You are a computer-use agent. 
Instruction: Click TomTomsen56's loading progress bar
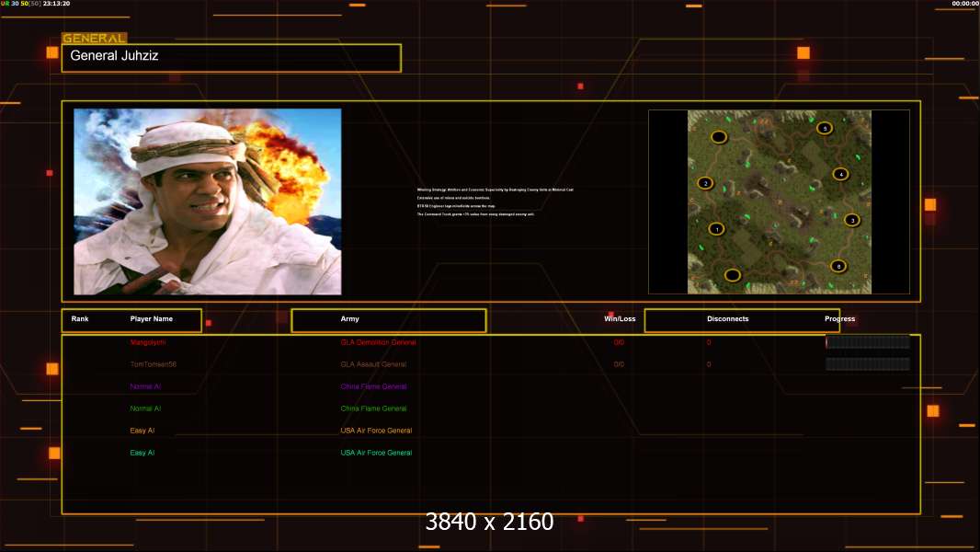coord(867,364)
